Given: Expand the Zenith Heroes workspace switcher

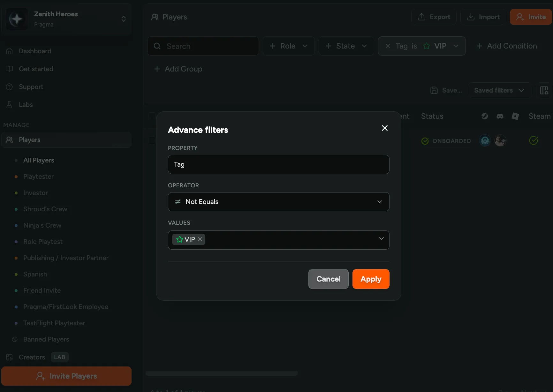Looking at the screenshot, I should tap(123, 19).
